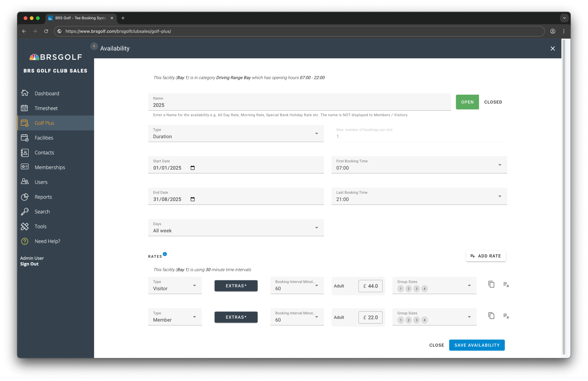Open Facilities in the sidebar
Viewport: 588px width, 381px height.
click(44, 138)
